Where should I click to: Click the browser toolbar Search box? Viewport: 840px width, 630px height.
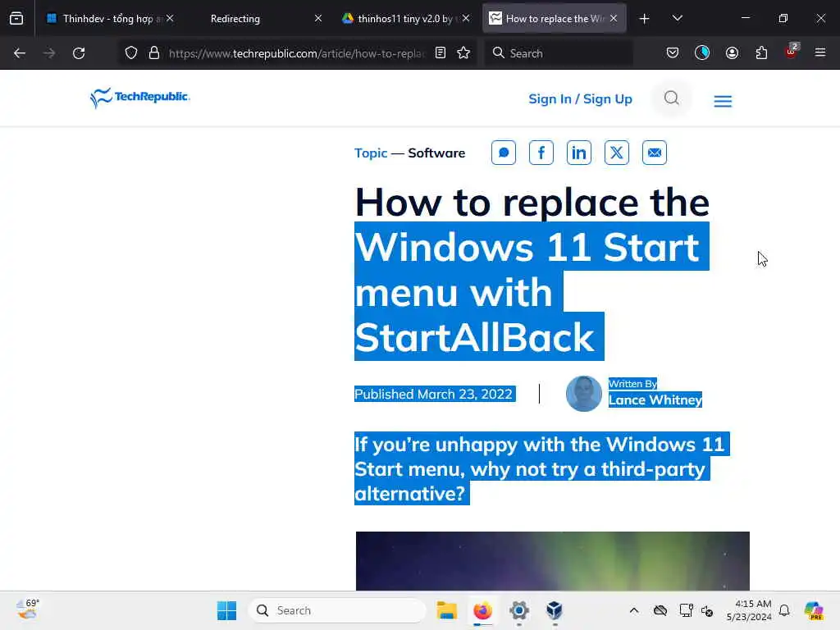[x=558, y=53]
